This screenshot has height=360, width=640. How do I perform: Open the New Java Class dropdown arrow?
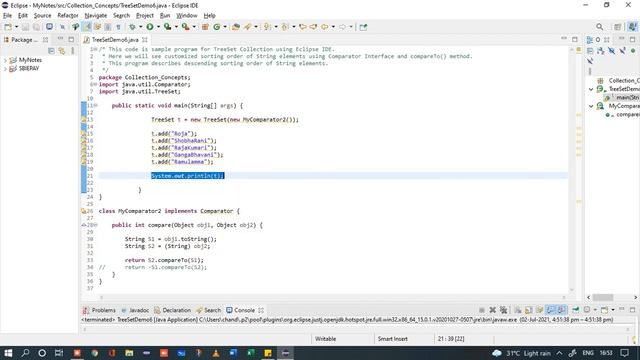[225, 27]
